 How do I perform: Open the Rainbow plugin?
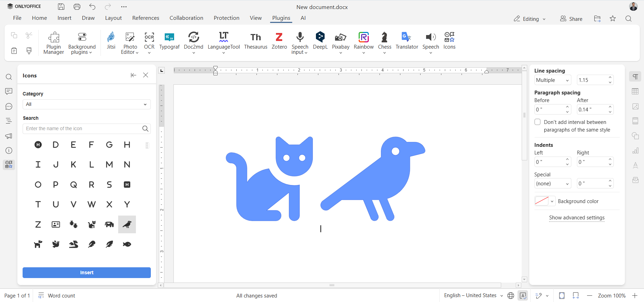364,43
